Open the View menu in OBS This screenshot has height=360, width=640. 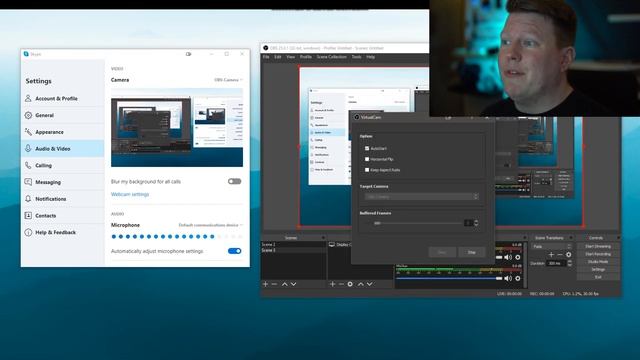click(x=290, y=57)
